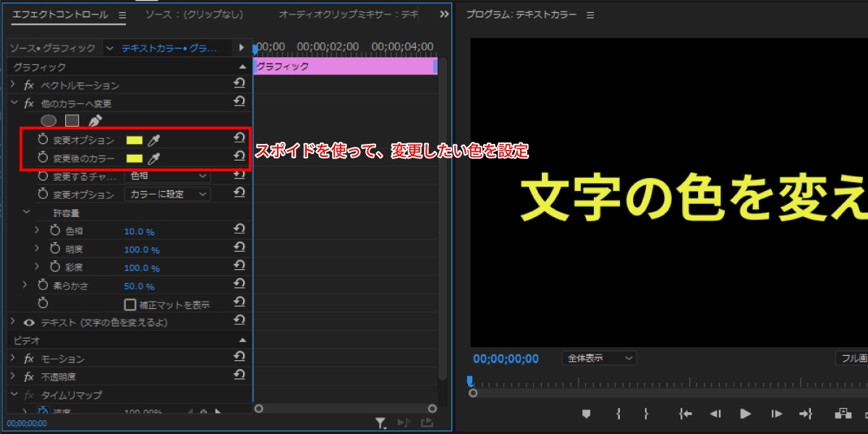Toggle fx for ベクトルモーション effect
Image resolution: width=868 pixels, height=434 pixels.
coord(29,85)
